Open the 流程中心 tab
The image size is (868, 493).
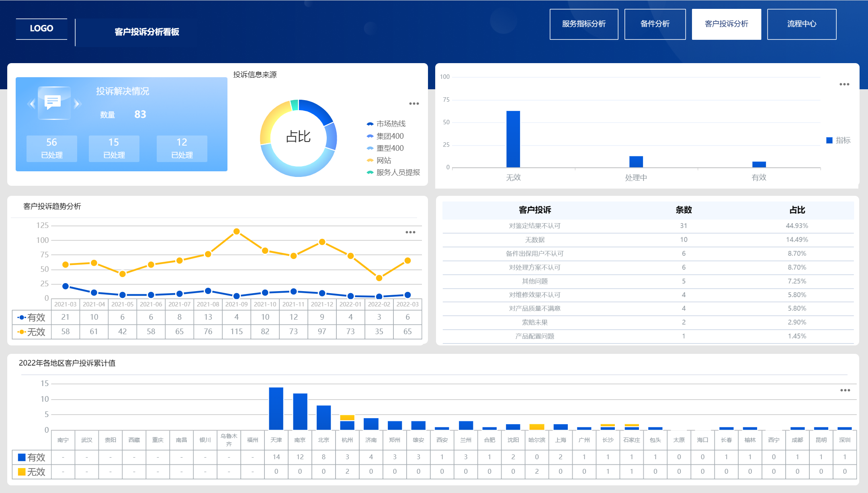801,24
